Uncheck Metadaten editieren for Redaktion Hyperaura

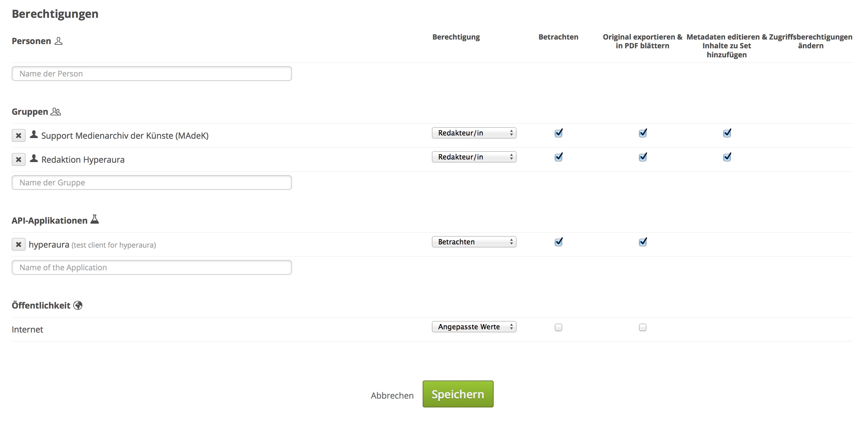727,157
